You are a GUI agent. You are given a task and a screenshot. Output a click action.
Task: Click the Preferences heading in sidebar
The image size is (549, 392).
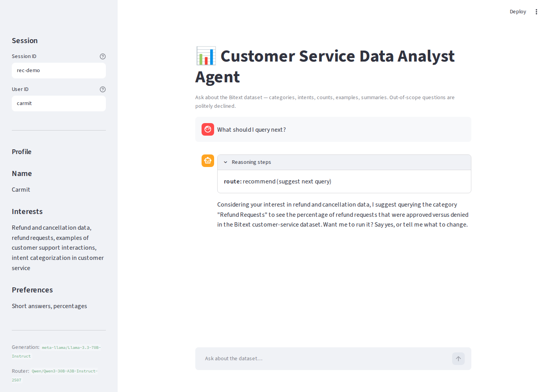tap(32, 290)
